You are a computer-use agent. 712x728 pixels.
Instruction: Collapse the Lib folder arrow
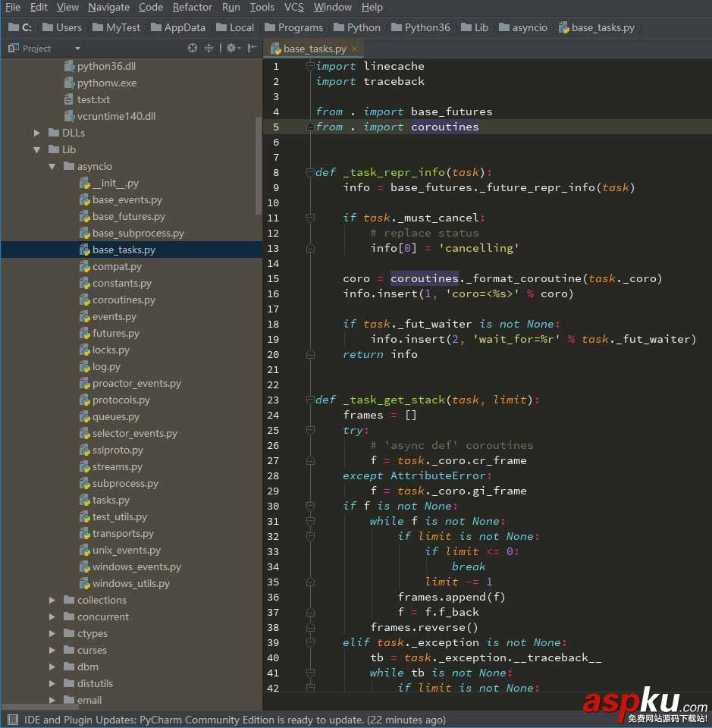point(37,149)
